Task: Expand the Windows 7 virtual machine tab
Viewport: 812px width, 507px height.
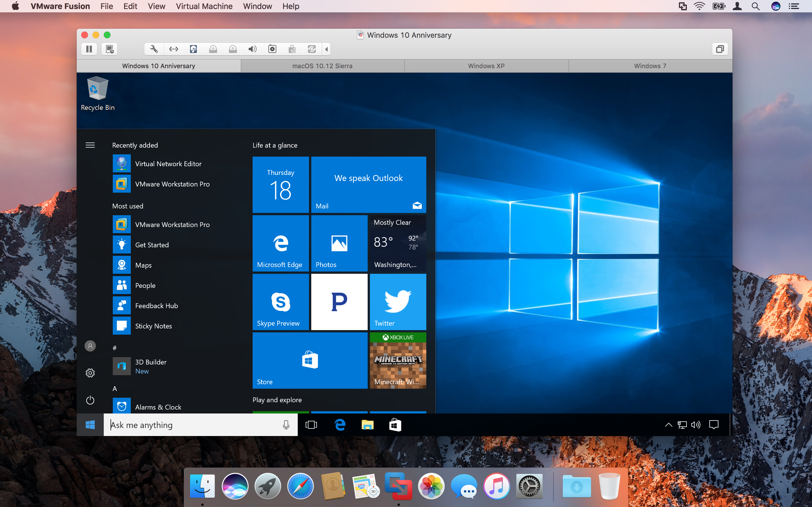Action: (x=650, y=65)
